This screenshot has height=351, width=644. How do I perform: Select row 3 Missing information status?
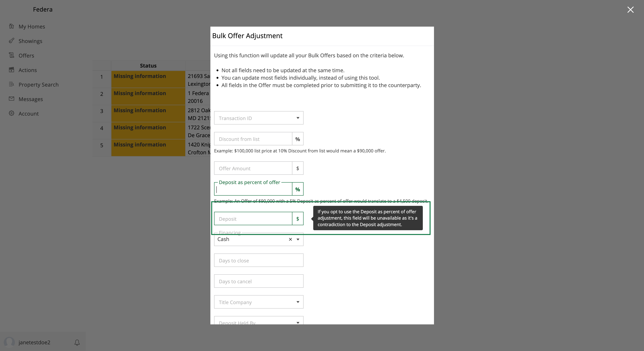click(x=148, y=114)
